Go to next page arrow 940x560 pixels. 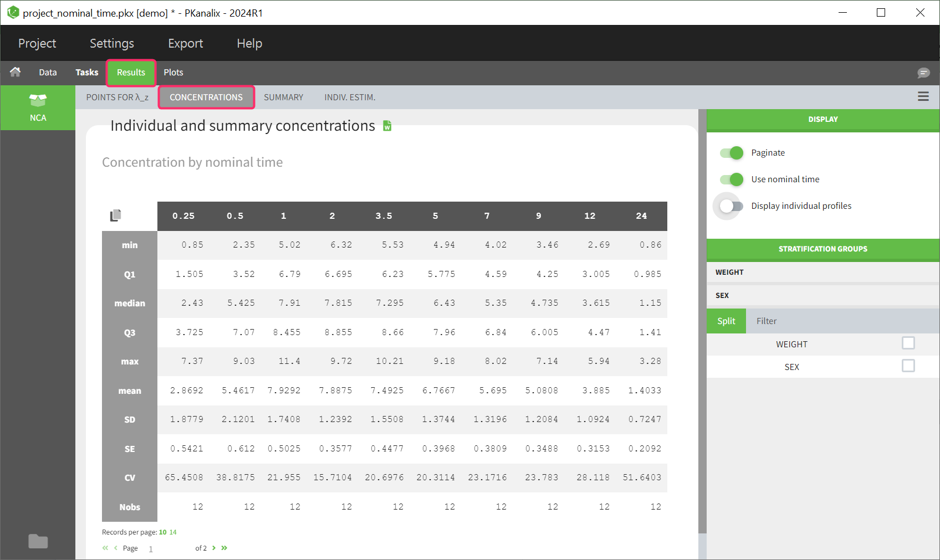[x=214, y=548]
